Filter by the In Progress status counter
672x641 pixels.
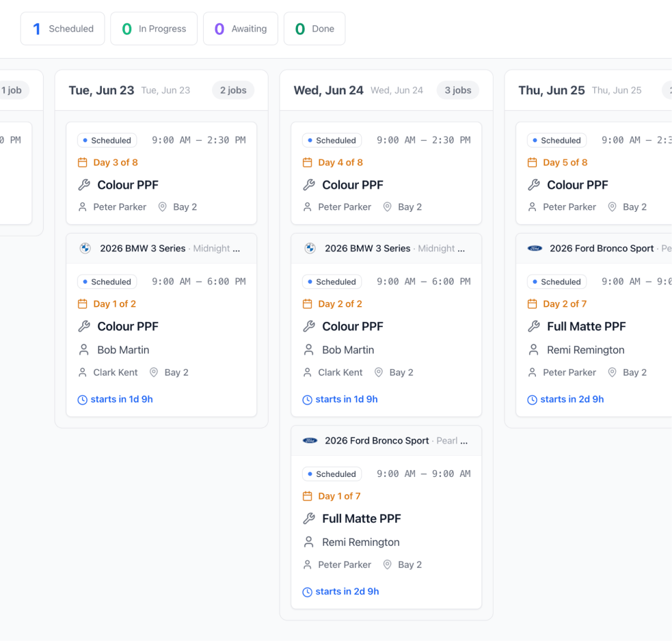154,29
